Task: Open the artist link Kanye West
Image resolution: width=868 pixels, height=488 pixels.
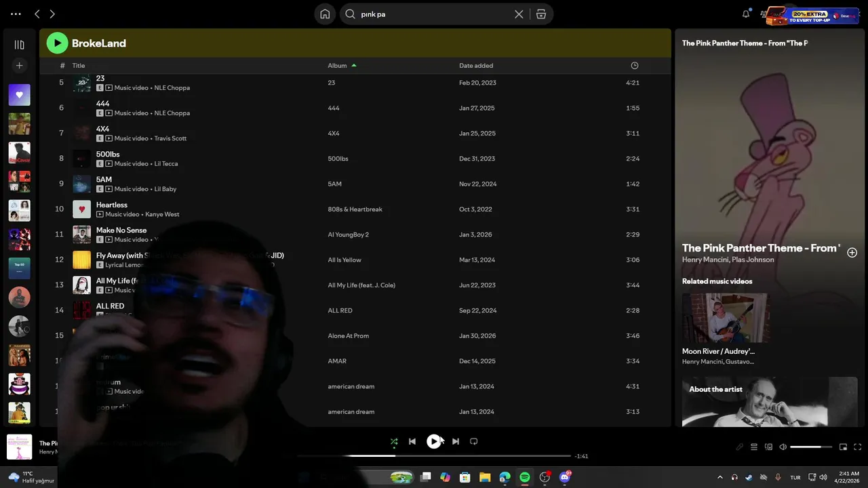Action: tap(162, 214)
